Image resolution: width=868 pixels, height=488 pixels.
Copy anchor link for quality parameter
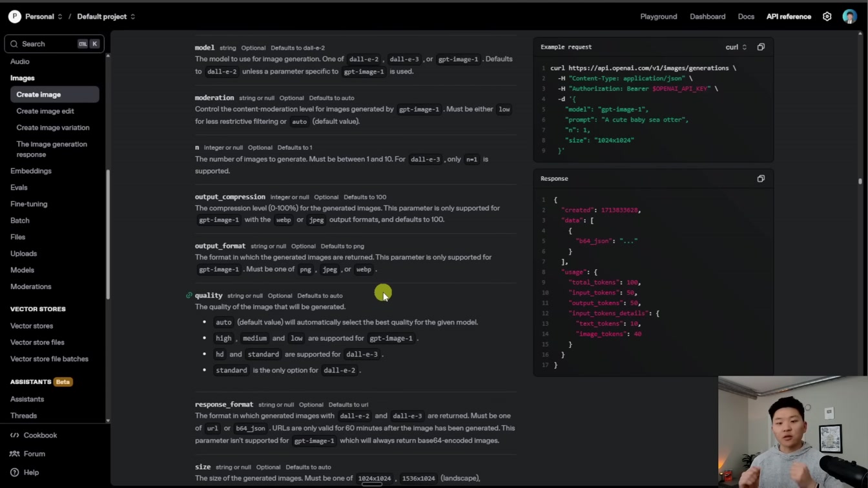189,296
